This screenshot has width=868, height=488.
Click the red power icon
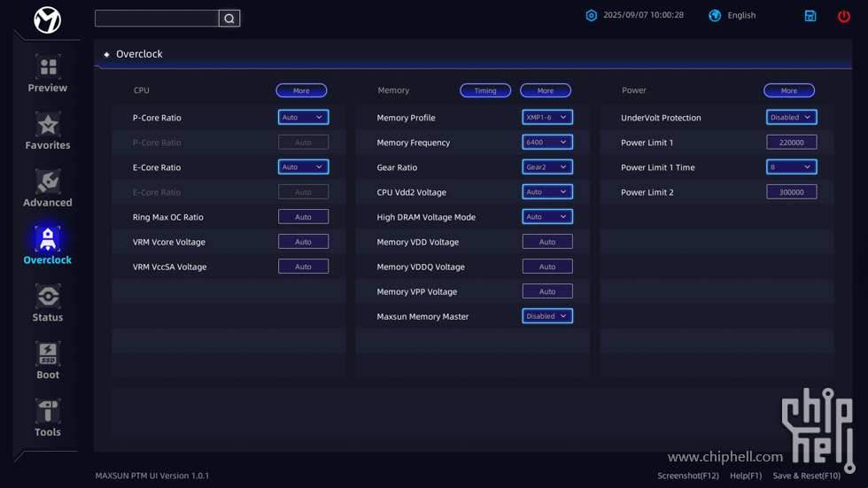coord(843,16)
